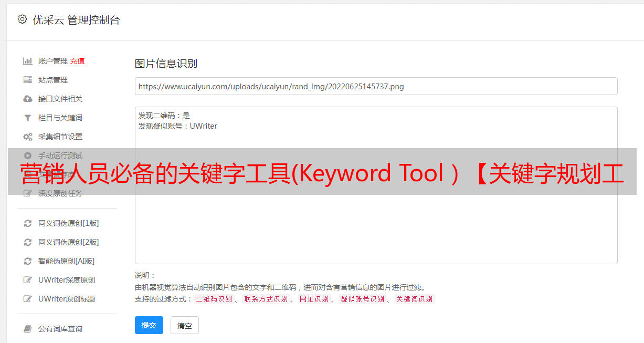Click the cloud upload icon for 接口文件相关
This screenshot has height=343, width=644.
tap(28, 99)
